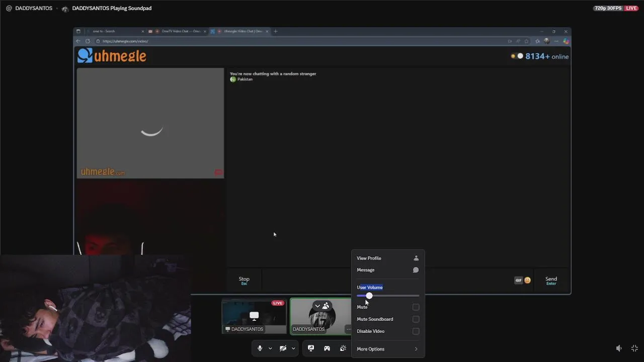The height and width of the screenshot is (362, 644).
Task: Exit fullscreen with the collapse icon
Action: click(634, 348)
